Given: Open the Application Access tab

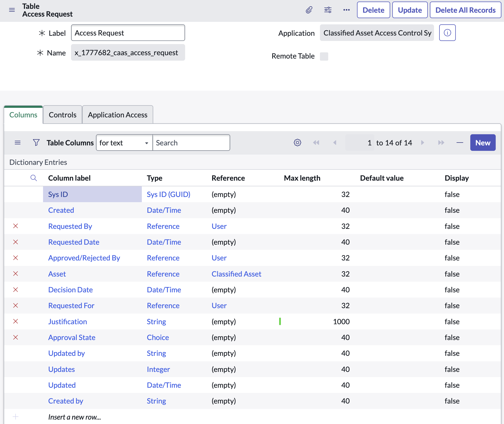Looking at the screenshot, I should 117,115.
